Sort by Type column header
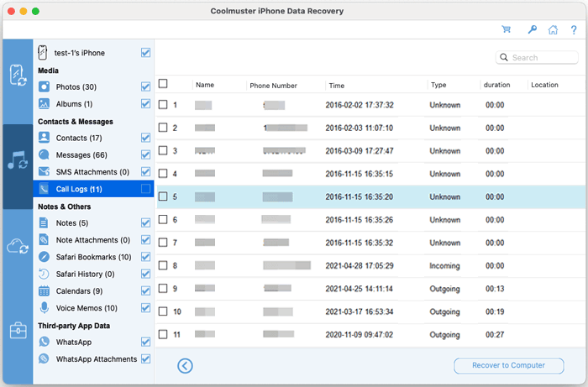Image resolution: width=588 pixels, height=387 pixels. pos(438,85)
